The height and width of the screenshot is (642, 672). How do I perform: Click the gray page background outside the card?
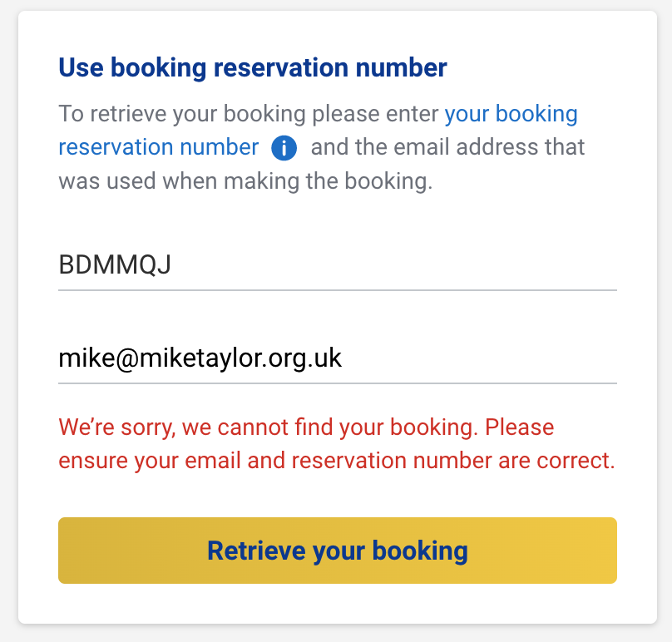click(336, 634)
